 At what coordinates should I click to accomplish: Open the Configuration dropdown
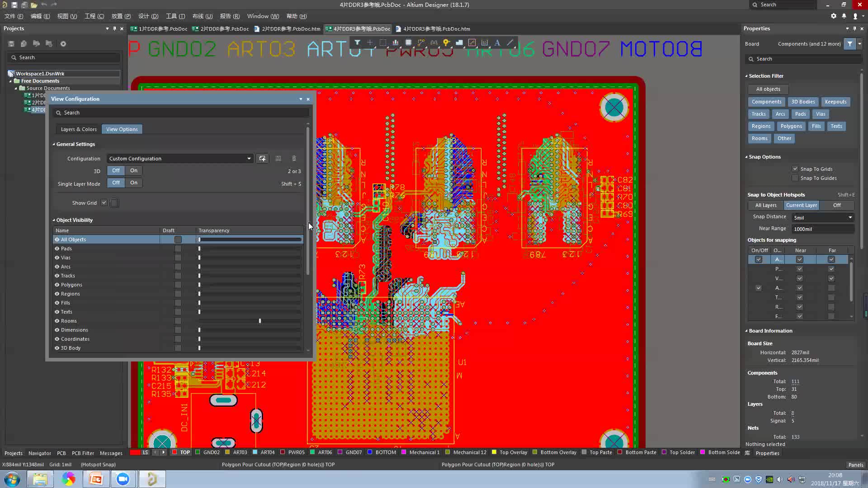point(249,159)
